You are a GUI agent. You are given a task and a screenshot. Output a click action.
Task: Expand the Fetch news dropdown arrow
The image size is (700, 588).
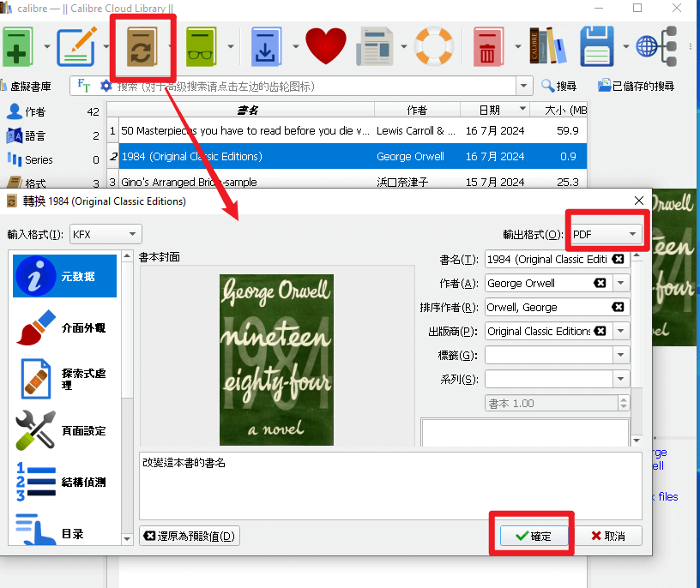pos(403,46)
